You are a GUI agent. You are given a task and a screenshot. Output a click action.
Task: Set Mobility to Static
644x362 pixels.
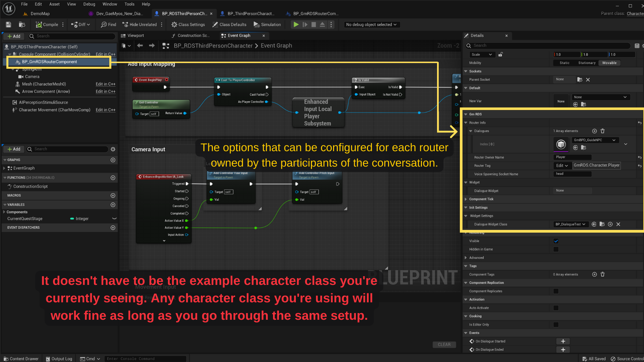(x=565, y=63)
